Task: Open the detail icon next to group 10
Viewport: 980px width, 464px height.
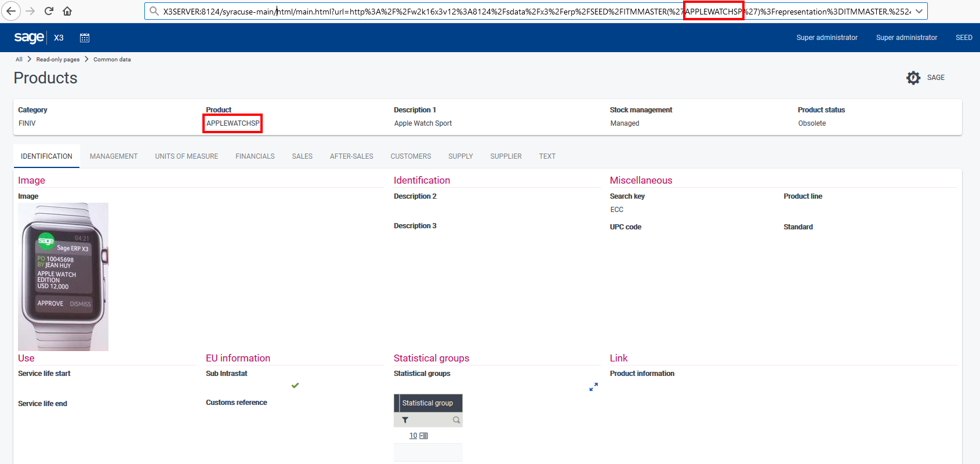Action: pyautogui.click(x=424, y=436)
